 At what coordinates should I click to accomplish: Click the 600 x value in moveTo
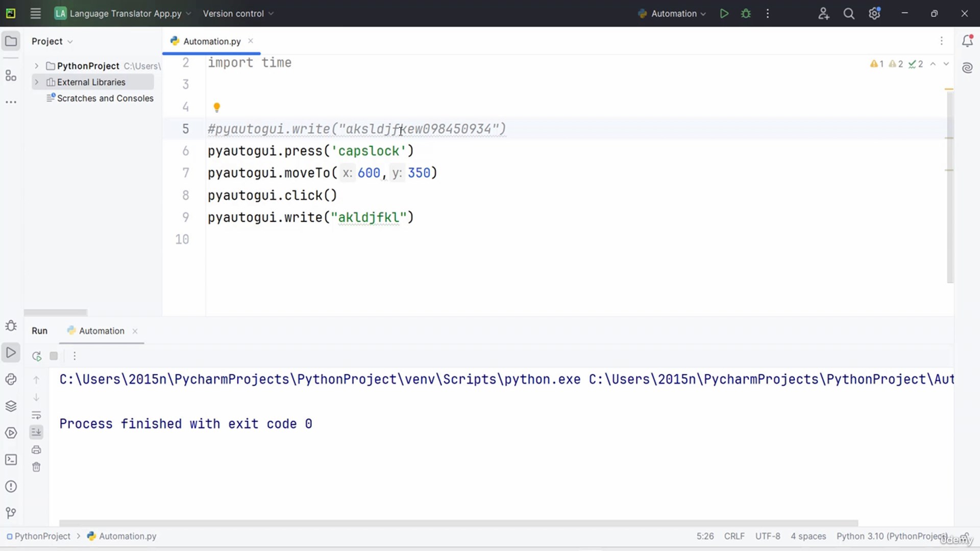[369, 173]
